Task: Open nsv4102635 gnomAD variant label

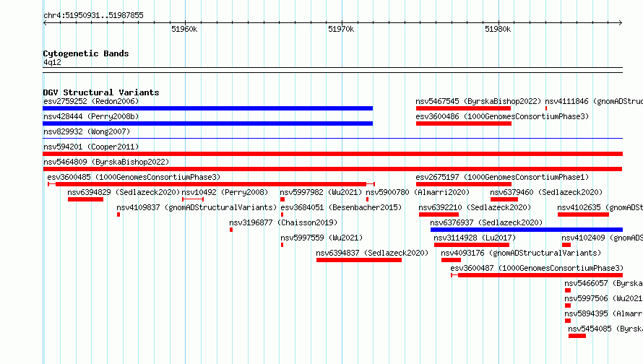Action: point(600,207)
